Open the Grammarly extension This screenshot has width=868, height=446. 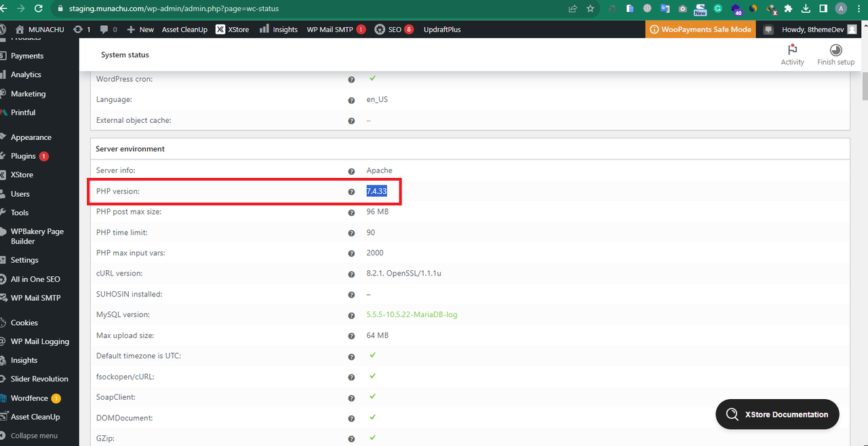pos(717,9)
